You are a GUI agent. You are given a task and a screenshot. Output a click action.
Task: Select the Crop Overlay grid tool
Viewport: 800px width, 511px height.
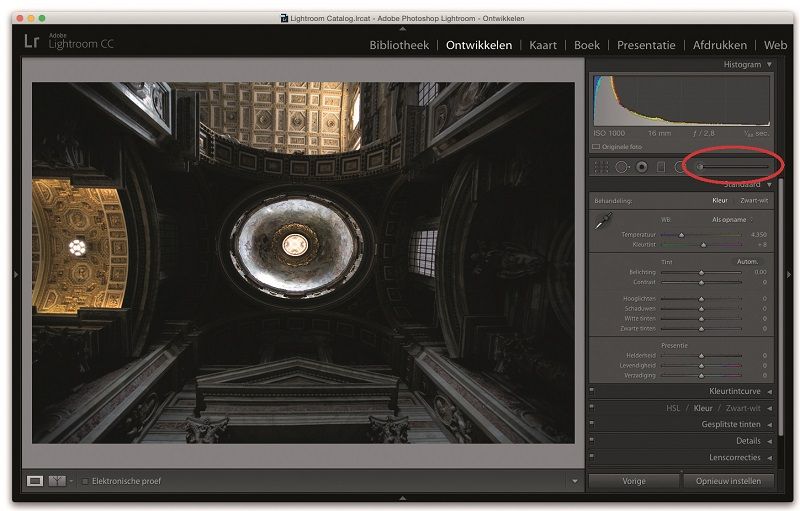(602, 167)
